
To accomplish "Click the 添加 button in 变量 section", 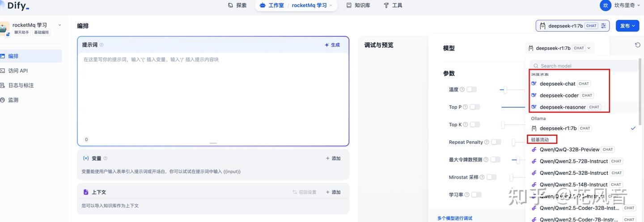I will (333, 158).
